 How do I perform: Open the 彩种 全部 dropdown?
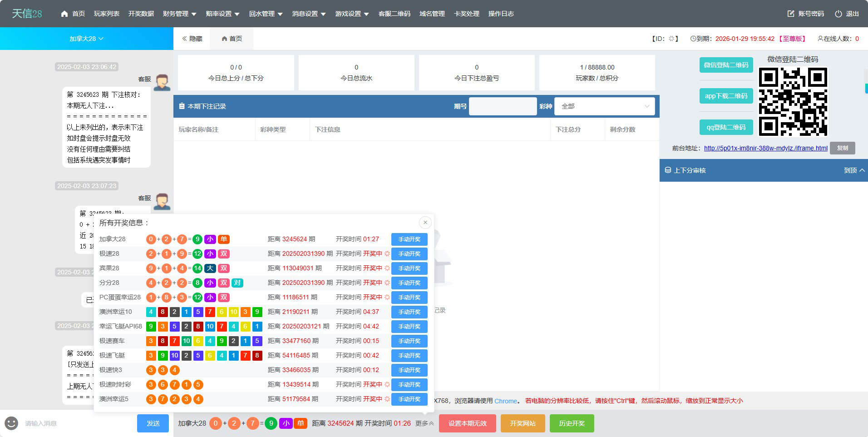[604, 106]
